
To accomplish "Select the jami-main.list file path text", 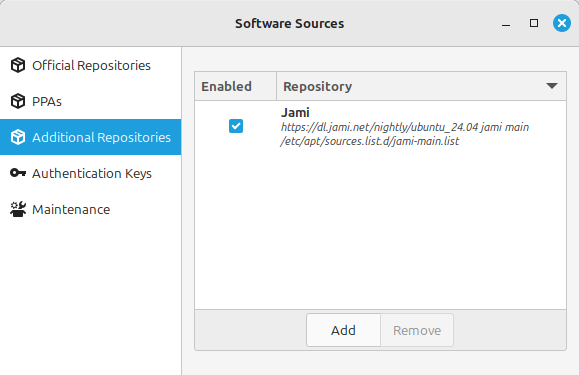I will tap(370, 141).
